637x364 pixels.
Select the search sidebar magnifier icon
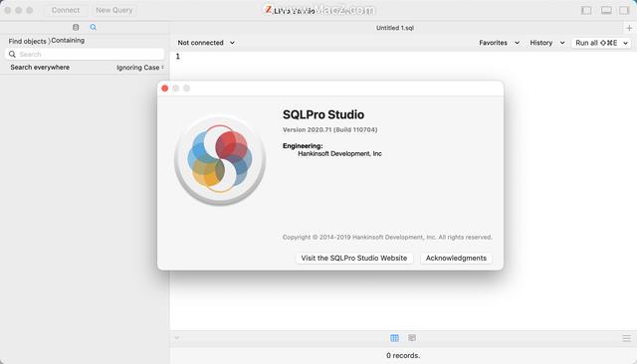[x=93, y=27]
